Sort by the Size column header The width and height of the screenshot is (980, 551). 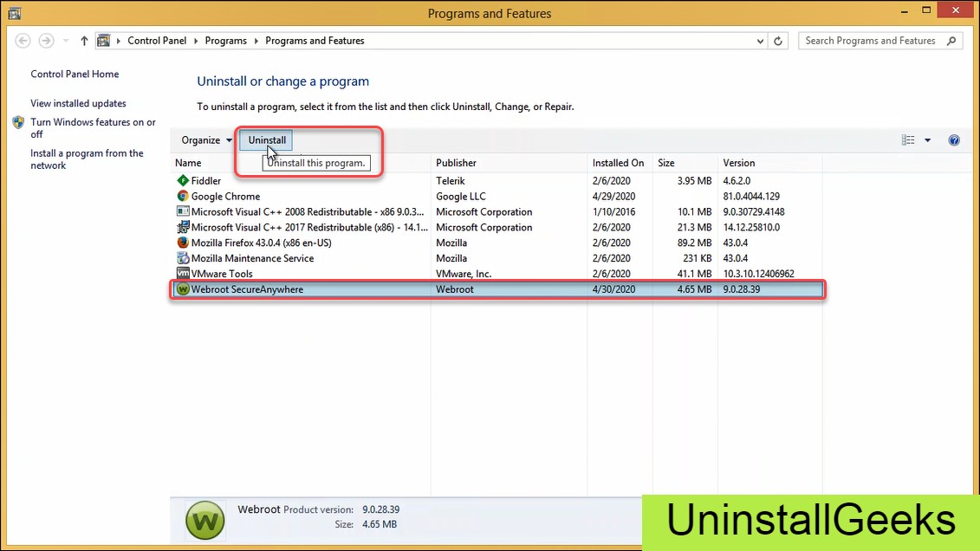[666, 162]
